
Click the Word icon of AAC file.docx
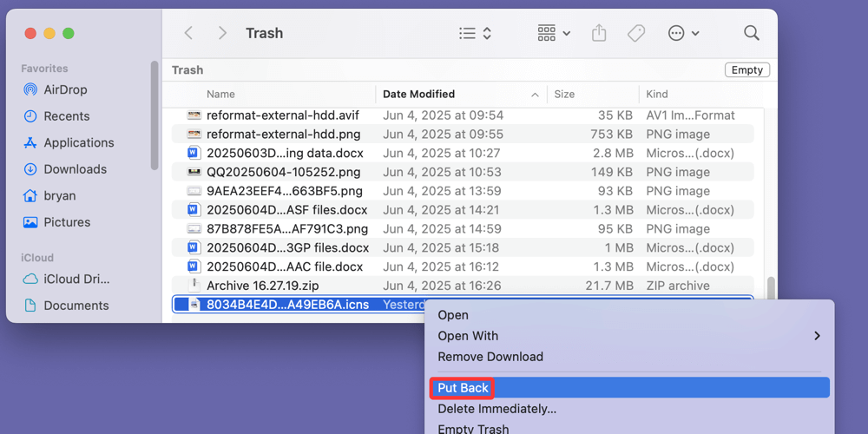tap(194, 266)
